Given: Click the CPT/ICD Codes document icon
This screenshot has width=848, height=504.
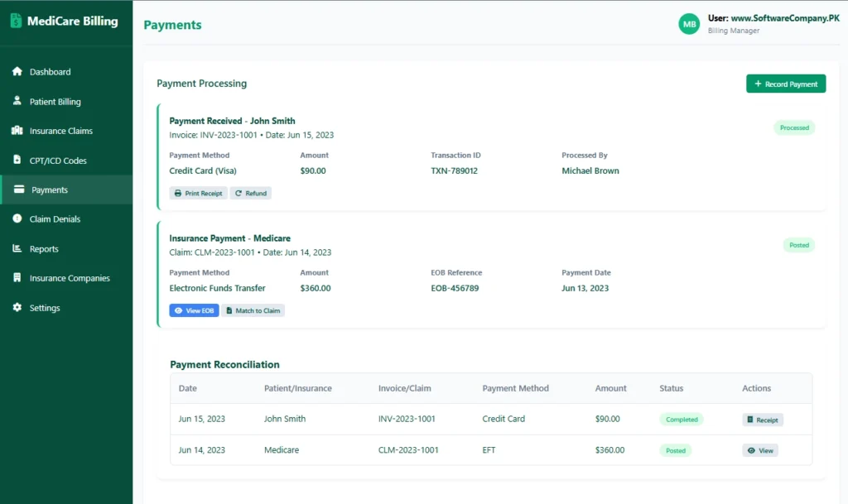Looking at the screenshot, I should pos(17,161).
